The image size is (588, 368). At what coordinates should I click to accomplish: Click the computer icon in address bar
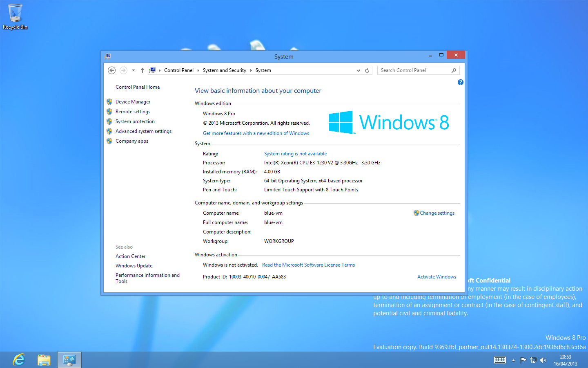click(152, 70)
